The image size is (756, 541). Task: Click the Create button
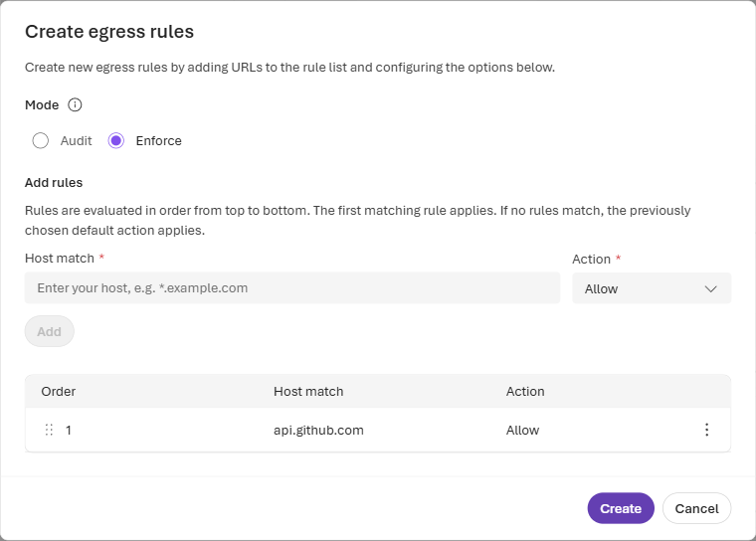click(x=621, y=508)
